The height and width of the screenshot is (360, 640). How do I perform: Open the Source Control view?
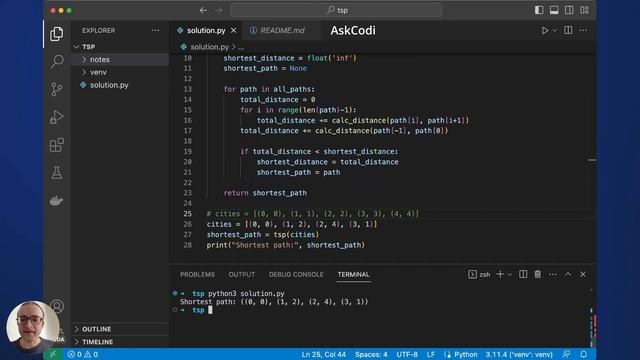tap(57, 89)
